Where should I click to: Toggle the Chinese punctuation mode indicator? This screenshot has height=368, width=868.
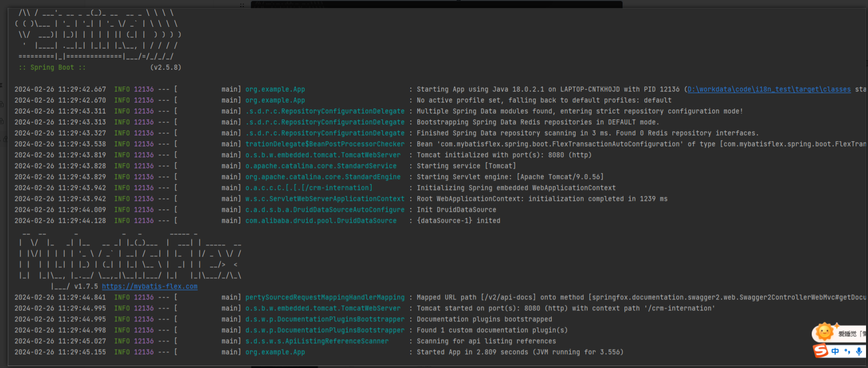point(847,351)
